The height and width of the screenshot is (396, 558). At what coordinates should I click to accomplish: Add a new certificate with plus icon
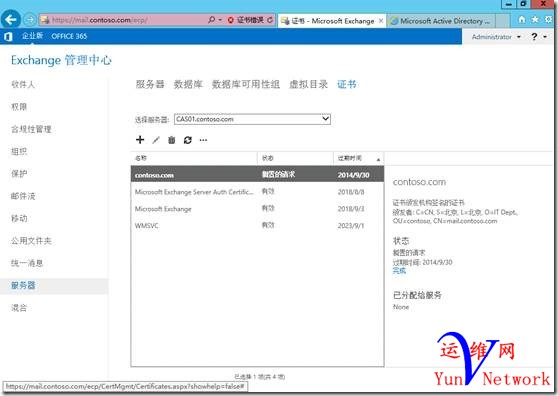[140, 140]
